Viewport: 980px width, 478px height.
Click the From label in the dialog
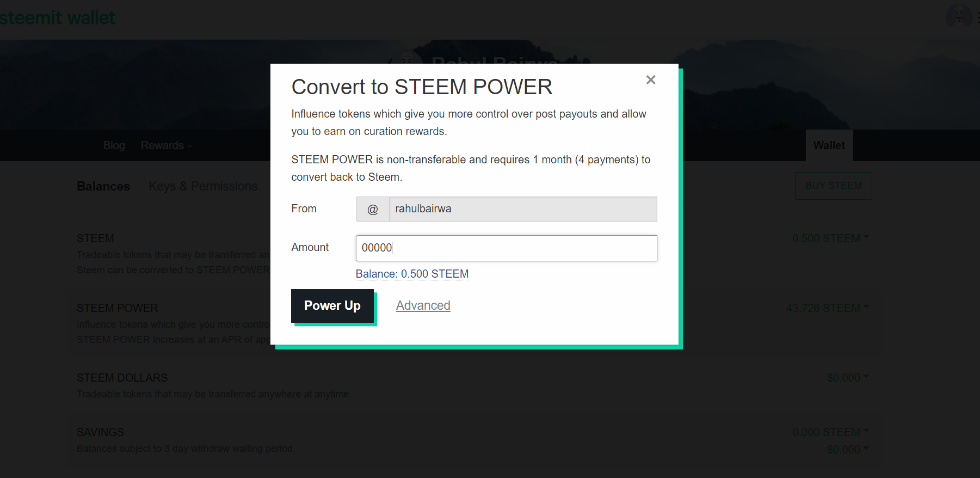(304, 209)
